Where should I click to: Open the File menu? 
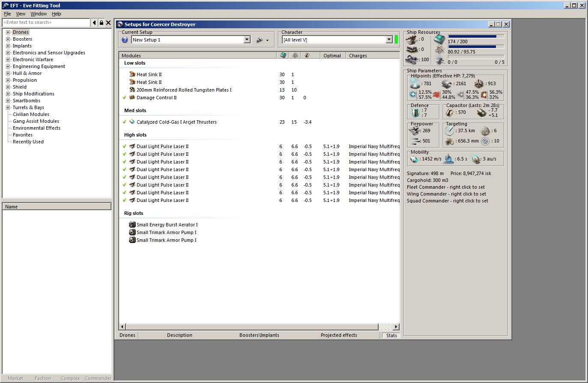[7, 14]
